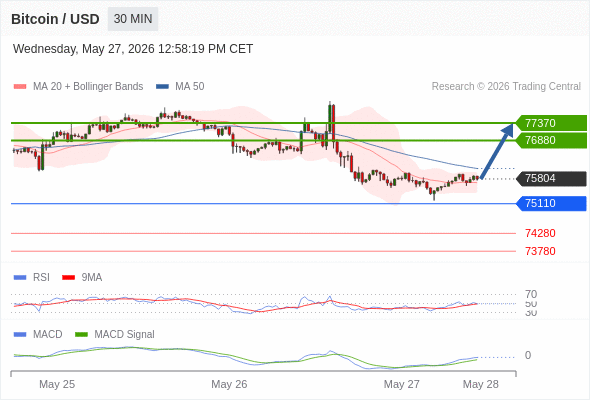Select the 75110 blue pivot label

pos(551,204)
